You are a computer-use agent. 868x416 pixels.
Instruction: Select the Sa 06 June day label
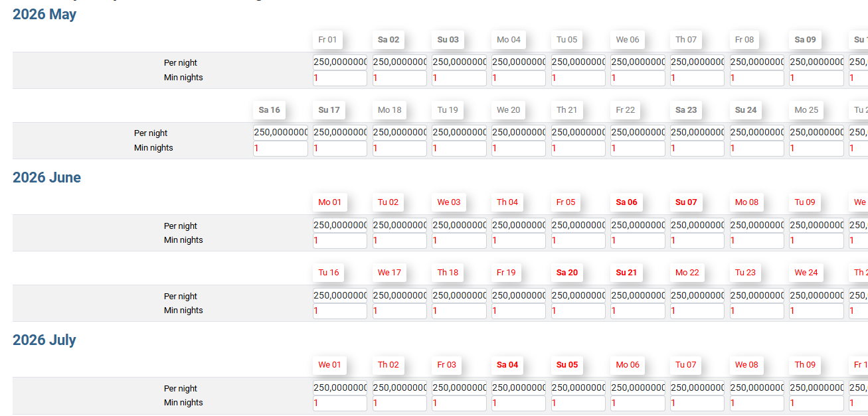(626, 202)
